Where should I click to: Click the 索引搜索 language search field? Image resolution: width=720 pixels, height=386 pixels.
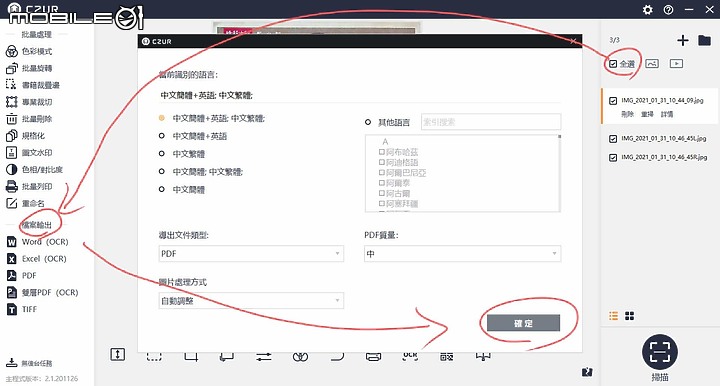[x=491, y=122]
